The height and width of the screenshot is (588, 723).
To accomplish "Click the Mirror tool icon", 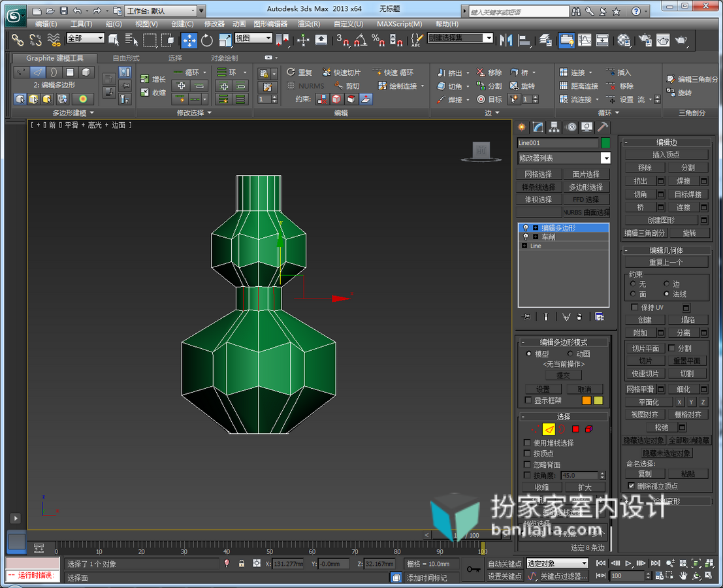I will (x=506, y=41).
